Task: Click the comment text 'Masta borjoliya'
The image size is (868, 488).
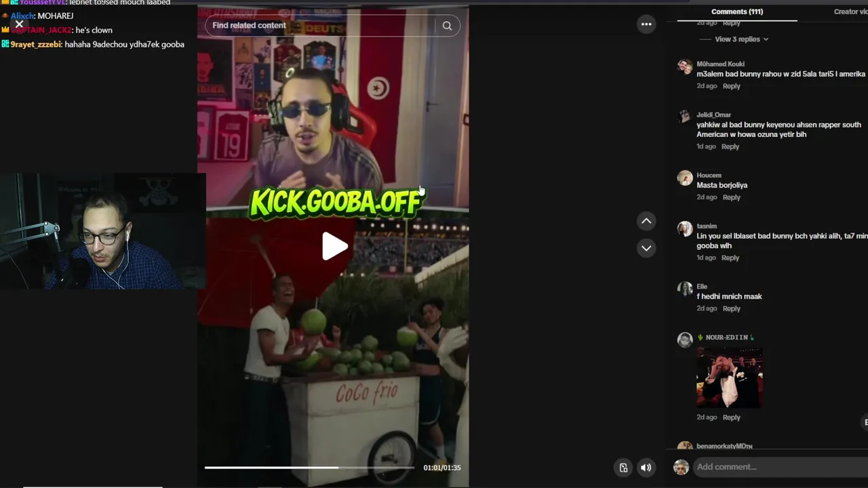Action: pos(722,185)
